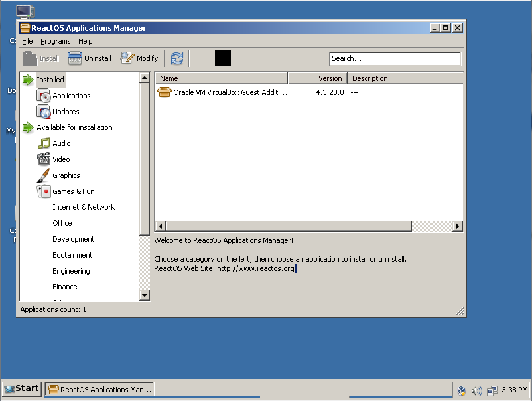Click the green arrow icon beside Installed
Viewport: 532px width, 401px height.
click(x=28, y=80)
